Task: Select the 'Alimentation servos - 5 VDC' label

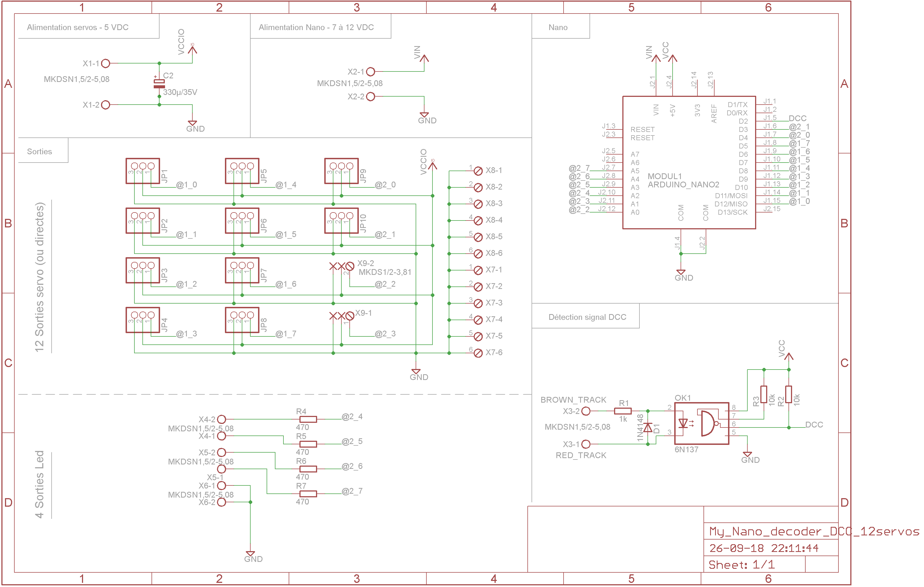Action: (78, 27)
